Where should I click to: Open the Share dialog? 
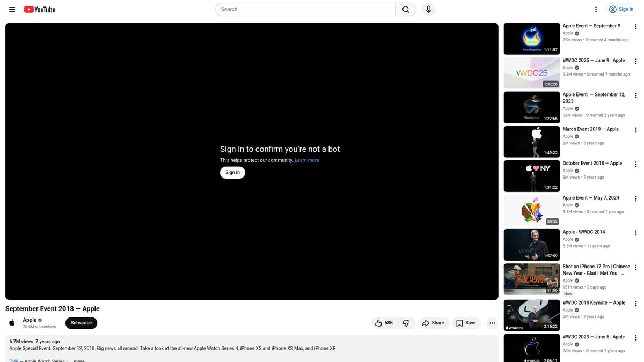click(433, 322)
